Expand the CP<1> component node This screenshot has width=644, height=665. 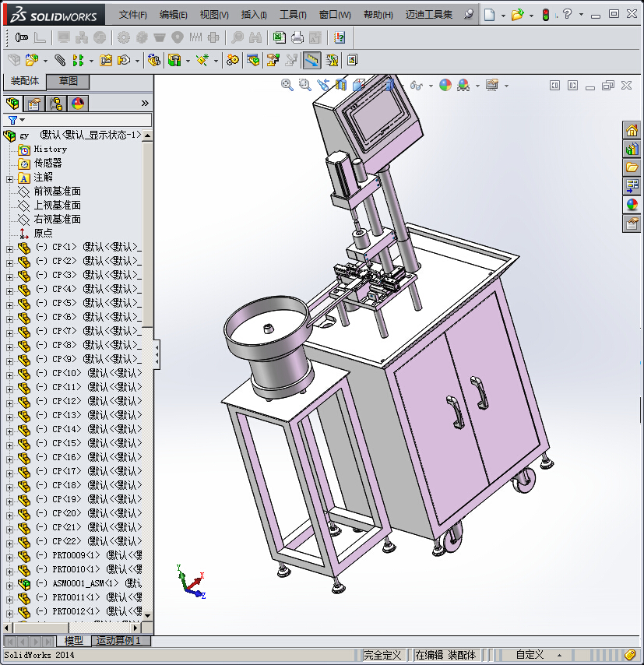[9, 249]
